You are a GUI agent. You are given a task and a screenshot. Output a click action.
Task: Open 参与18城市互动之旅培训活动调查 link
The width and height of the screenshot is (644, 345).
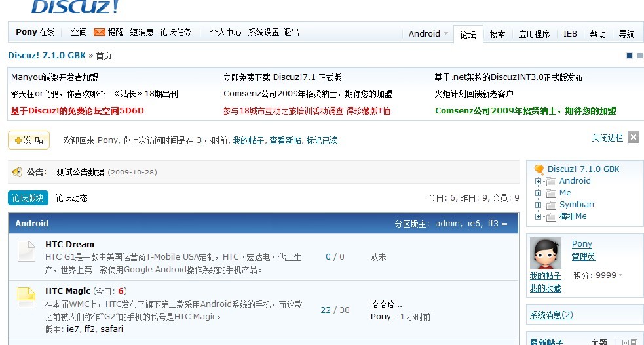click(307, 111)
